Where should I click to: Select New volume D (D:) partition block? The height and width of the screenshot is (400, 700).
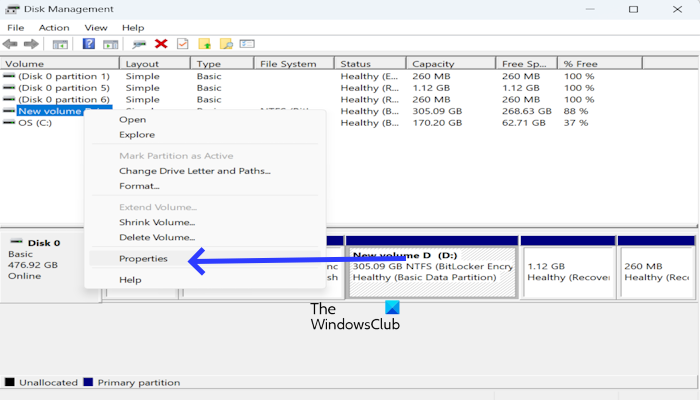pyautogui.click(x=432, y=267)
